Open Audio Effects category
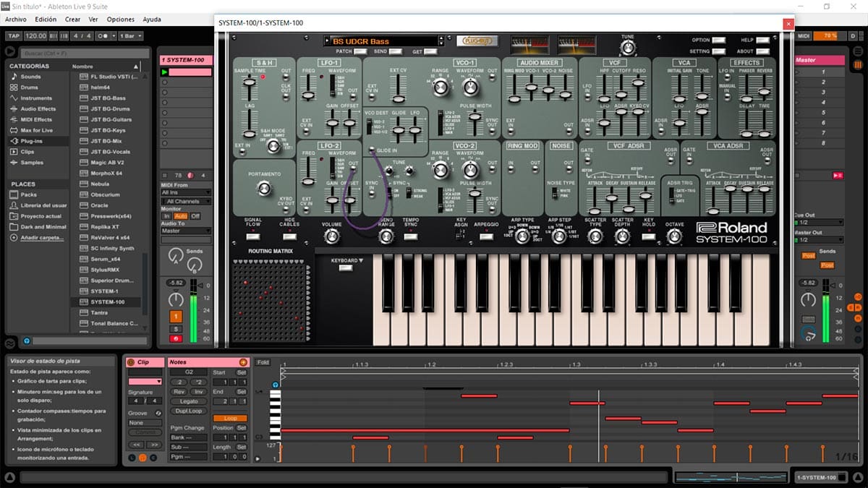This screenshot has width=868, height=488. 38,109
